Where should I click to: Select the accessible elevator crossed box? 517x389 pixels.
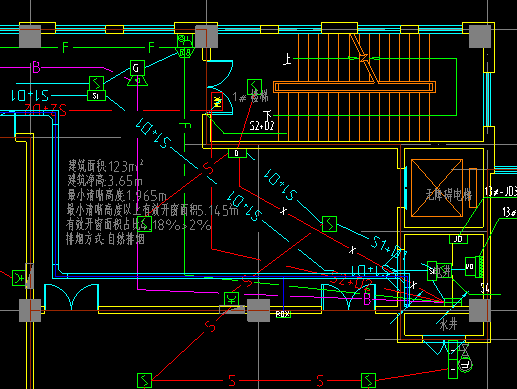click(x=437, y=188)
